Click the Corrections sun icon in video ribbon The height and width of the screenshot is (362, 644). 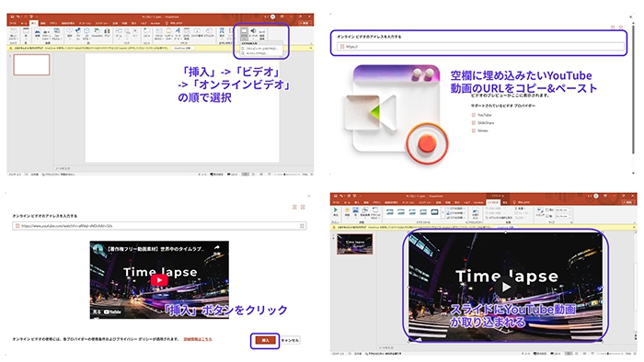pyautogui.click(x=347, y=210)
